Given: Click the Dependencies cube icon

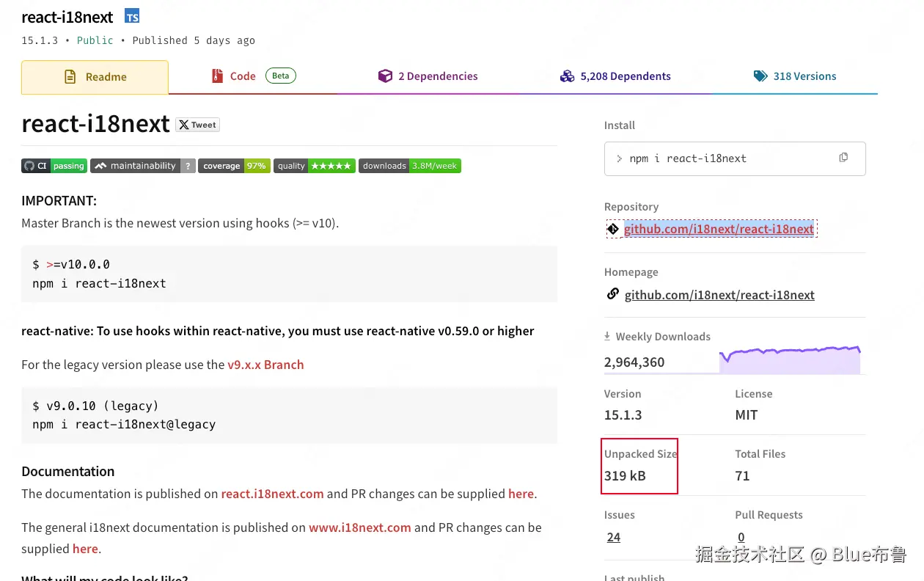Looking at the screenshot, I should tap(385, 76).
